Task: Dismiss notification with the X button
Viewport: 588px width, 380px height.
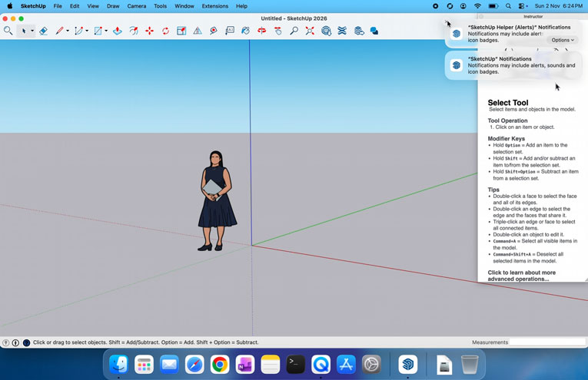Action: click(x=447, y=22)
